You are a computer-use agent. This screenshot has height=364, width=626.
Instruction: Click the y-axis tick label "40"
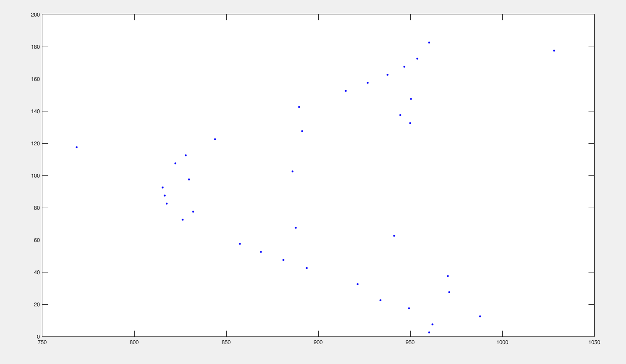click(36, 272)
